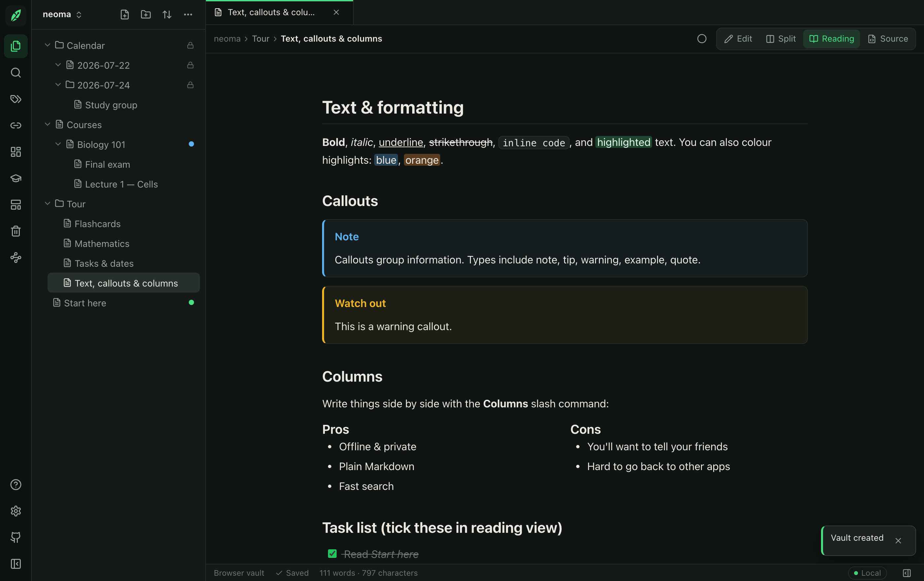Click the current-page breadcrumb Text, callouts & columns
Viewport: 924px width, 581px height.
tap(331, 39)
